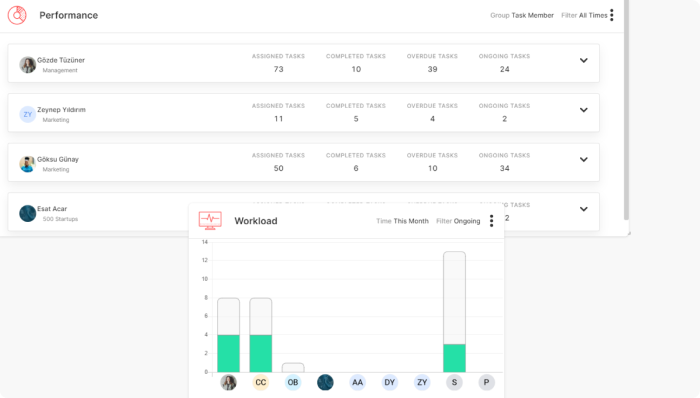Click the OB avatar under the chart
Image resolution: width=700 pixels, height=398 pixels.
pyautogui.click(x=293, y=382)
